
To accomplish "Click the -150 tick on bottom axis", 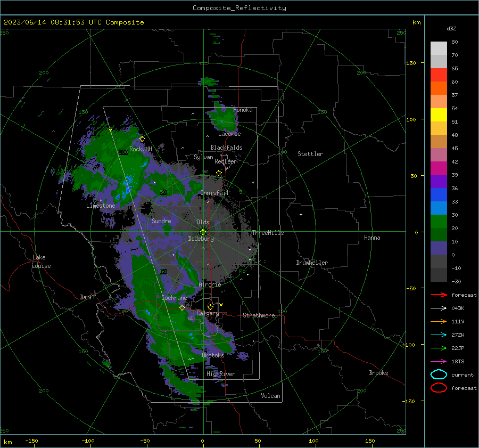I will point(31,441).
